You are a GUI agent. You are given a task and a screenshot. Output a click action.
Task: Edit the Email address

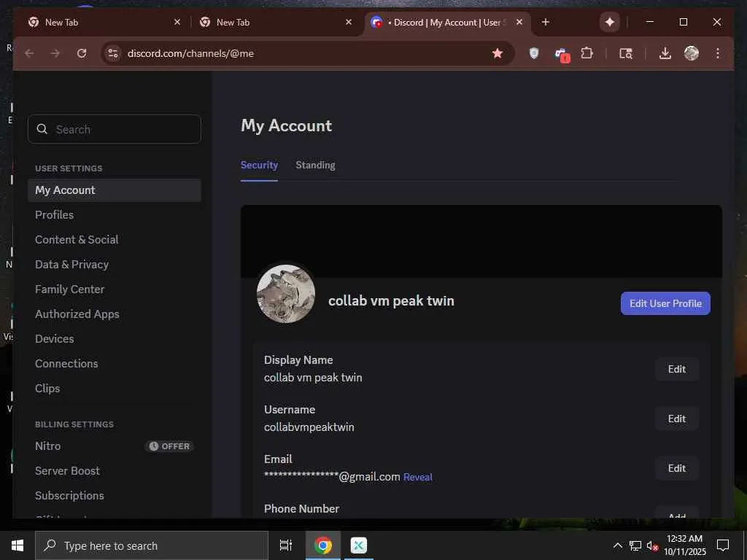pos(676,468)
